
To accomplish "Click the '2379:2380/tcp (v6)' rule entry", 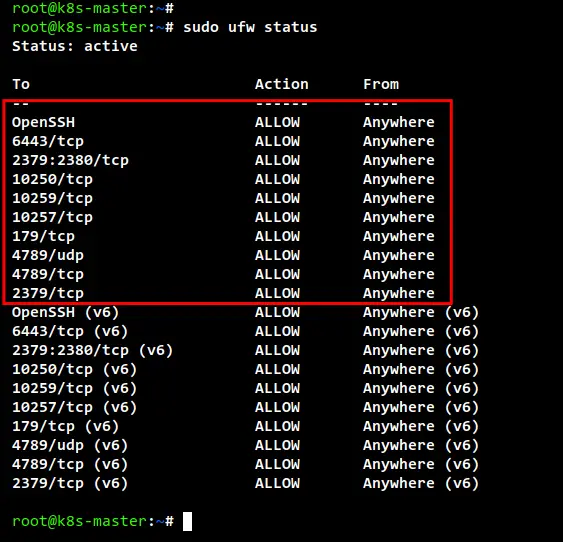I will click(92, 351).
